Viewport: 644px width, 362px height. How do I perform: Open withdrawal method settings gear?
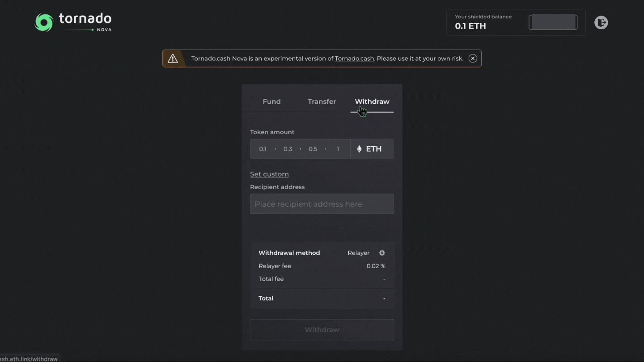(x=382, y=253)
